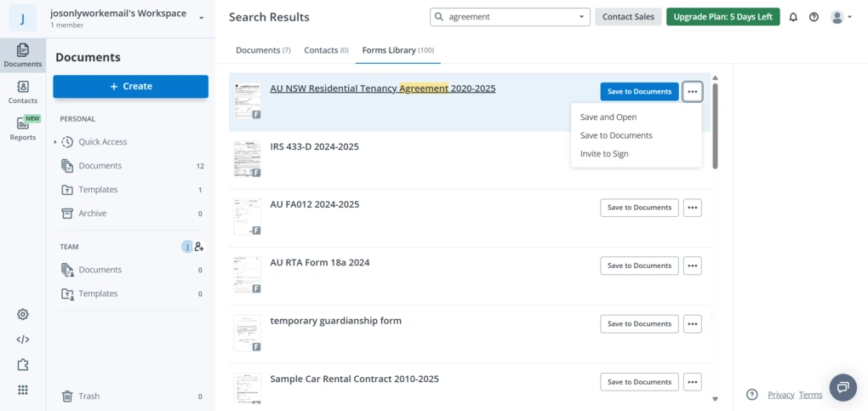
Task: Open the integrations puzzle piece icon
Action: point(23,364)
